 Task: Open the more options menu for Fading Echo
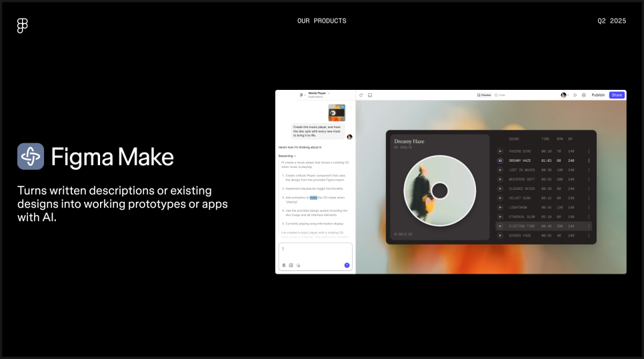click(589, 151)
